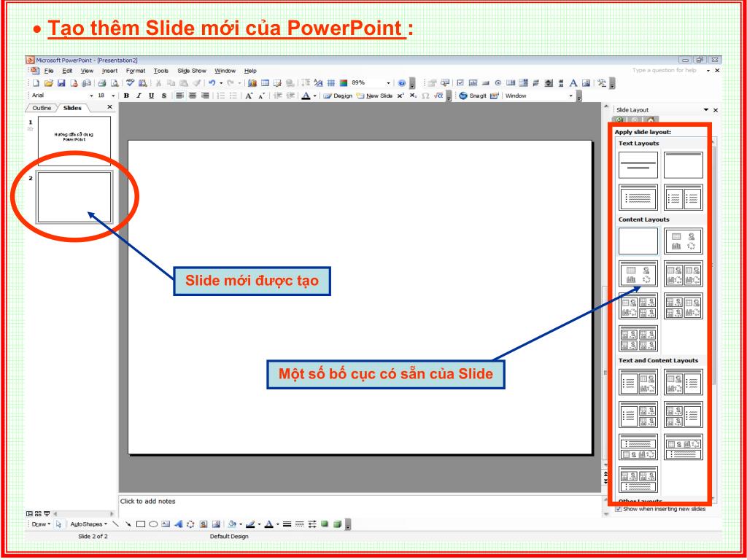Image resolution: width=747 pixels, height=560 pixels.
Task: Toggle Center alignment button
Action: click(193, 96)
